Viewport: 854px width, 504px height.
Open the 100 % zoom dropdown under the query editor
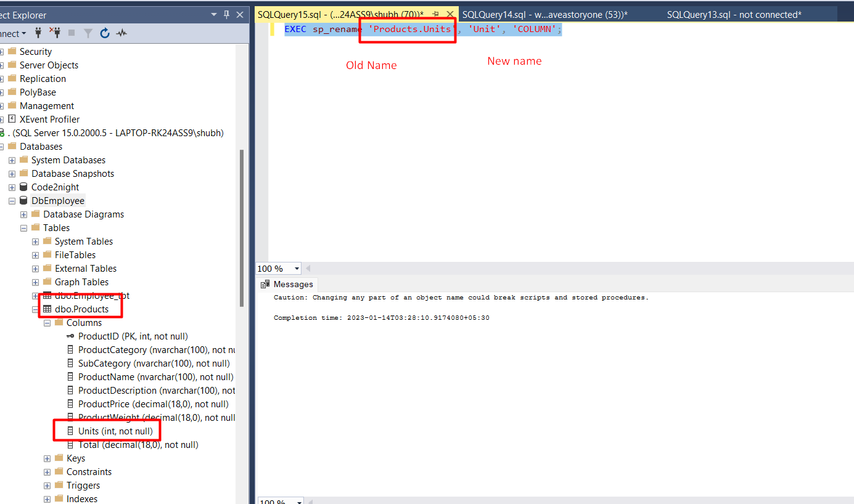[297, 269]
